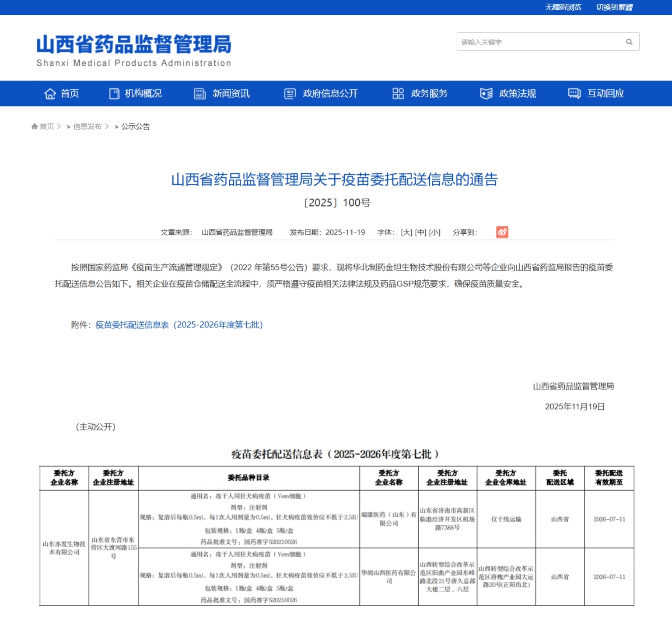This screenshot has width=672, height=640.
Task: Go to 信息发布 breadcrumb link
Action: 87,127
